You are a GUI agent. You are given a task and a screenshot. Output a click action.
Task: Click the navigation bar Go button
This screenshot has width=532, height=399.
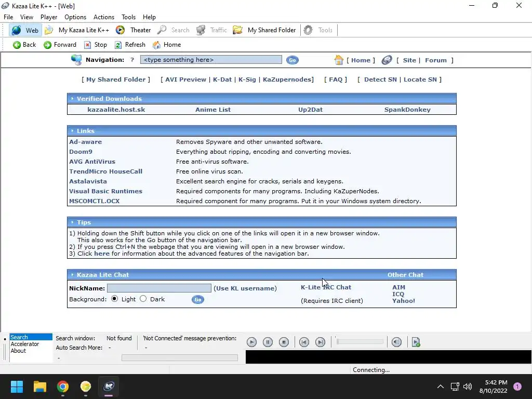click(x=292, y=60)
